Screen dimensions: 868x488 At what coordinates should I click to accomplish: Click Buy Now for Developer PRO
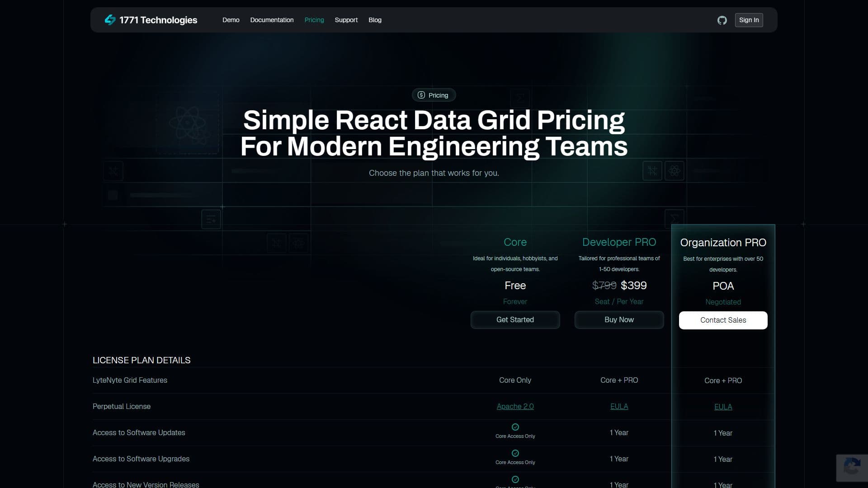619,319
